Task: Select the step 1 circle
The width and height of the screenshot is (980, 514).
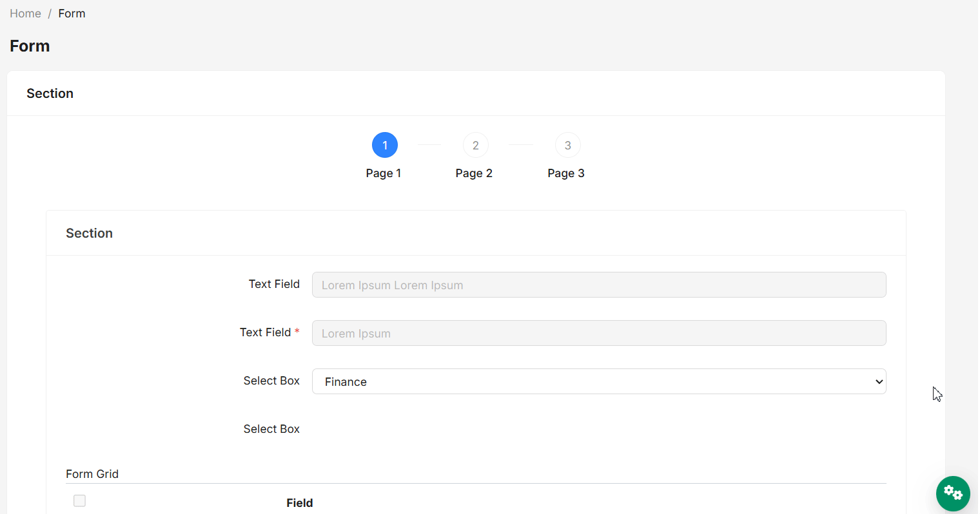Action: click(385, 145)
